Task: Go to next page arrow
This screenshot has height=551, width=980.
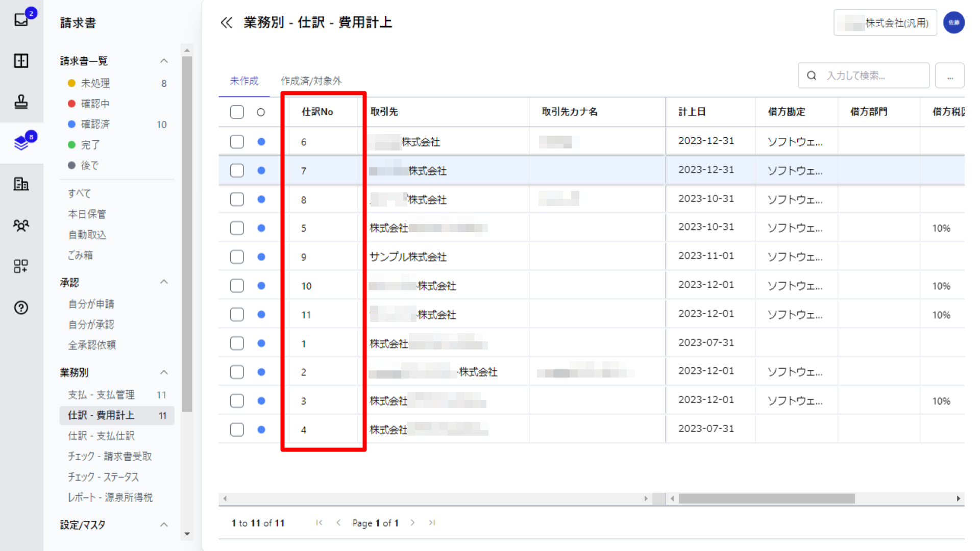Action: point(412,522)
